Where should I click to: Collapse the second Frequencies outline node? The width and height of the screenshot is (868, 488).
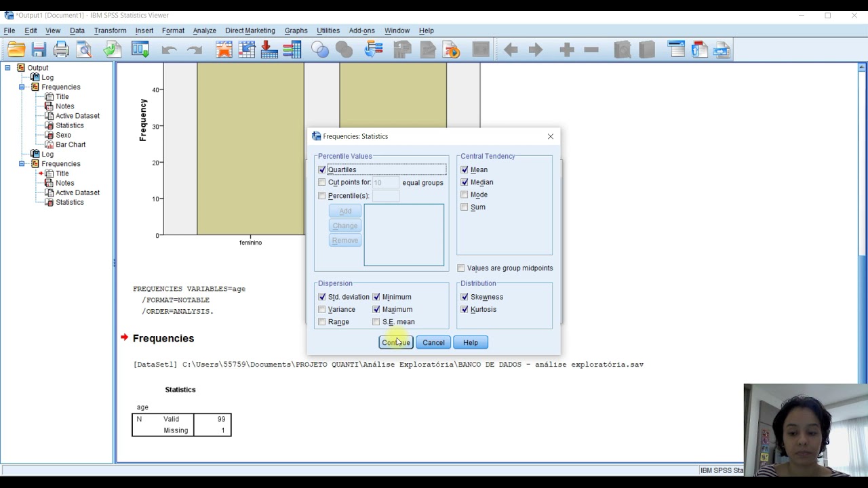point(22,164)
